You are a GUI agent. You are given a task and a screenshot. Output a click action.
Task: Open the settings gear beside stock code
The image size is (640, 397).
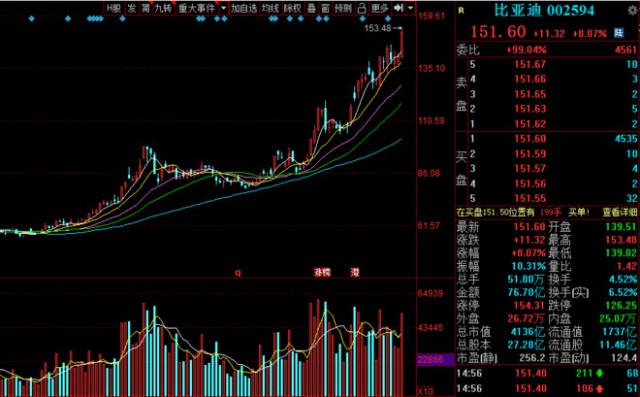tap(633, 10)
